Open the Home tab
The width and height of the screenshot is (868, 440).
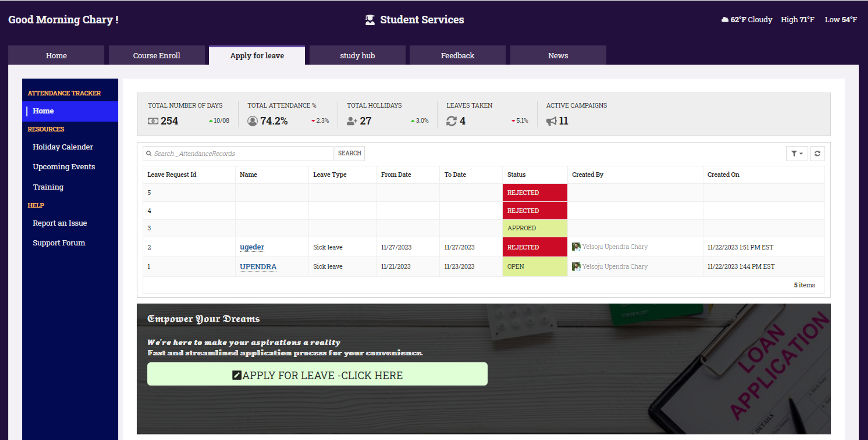56,55
